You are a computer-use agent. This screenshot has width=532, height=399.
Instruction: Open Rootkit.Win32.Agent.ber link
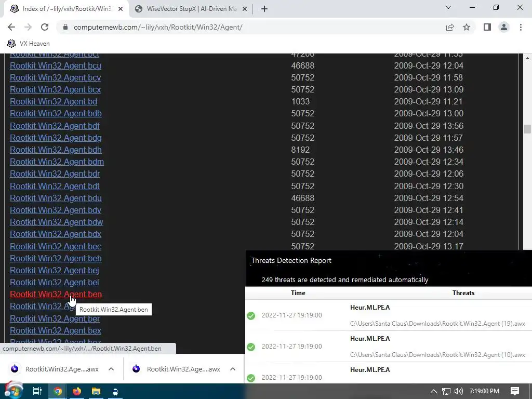tap(55, 318)
